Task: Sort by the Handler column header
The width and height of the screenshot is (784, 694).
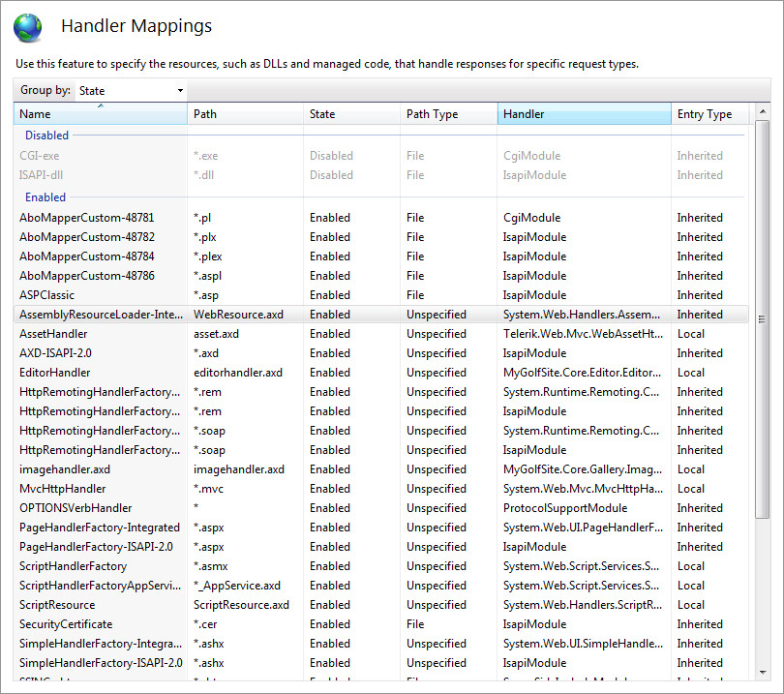Action: coord(584,114)
